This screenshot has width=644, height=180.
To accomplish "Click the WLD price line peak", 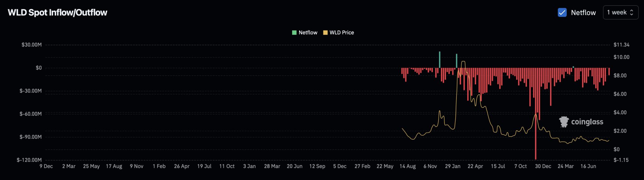I will 463,62.
